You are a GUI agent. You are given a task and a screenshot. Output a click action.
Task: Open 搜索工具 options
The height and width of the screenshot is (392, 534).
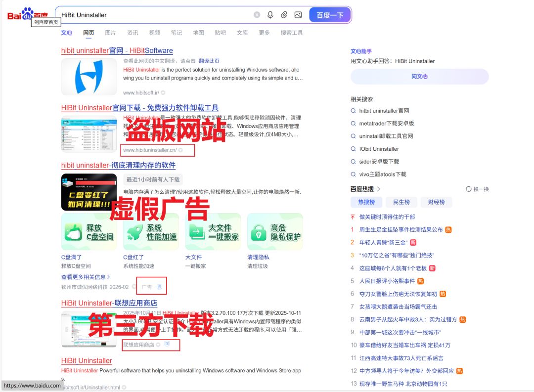292,33
